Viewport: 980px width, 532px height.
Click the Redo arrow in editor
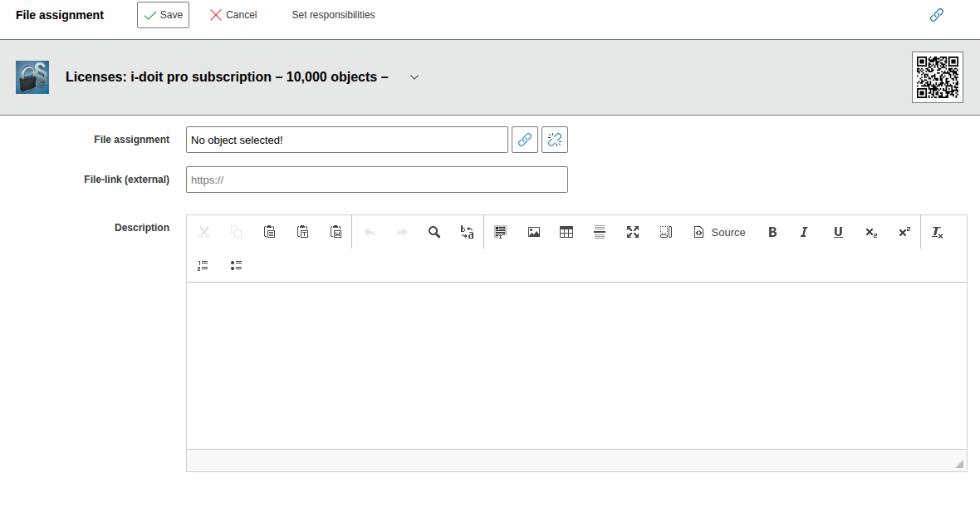pyautogui.click(x=401, y=232)
